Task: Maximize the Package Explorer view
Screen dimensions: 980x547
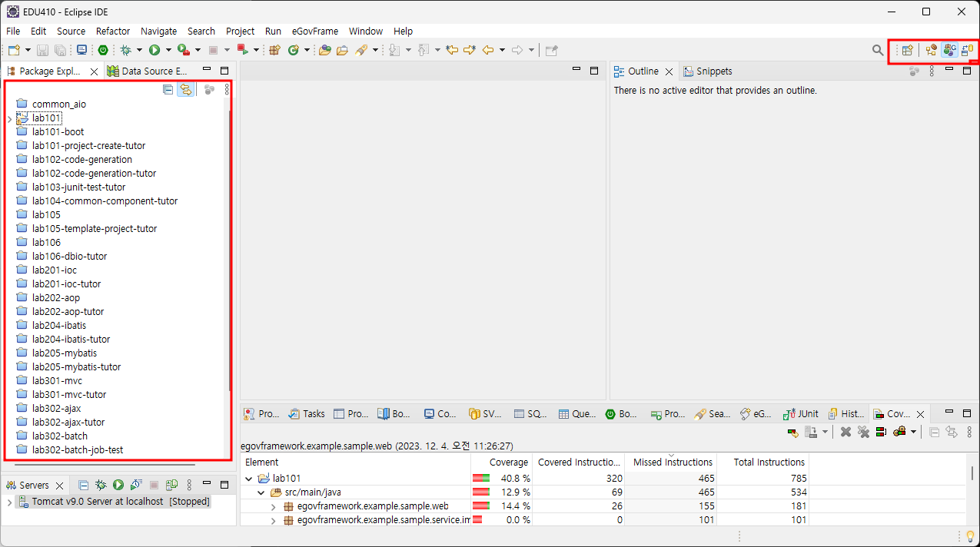Action: 224,71
